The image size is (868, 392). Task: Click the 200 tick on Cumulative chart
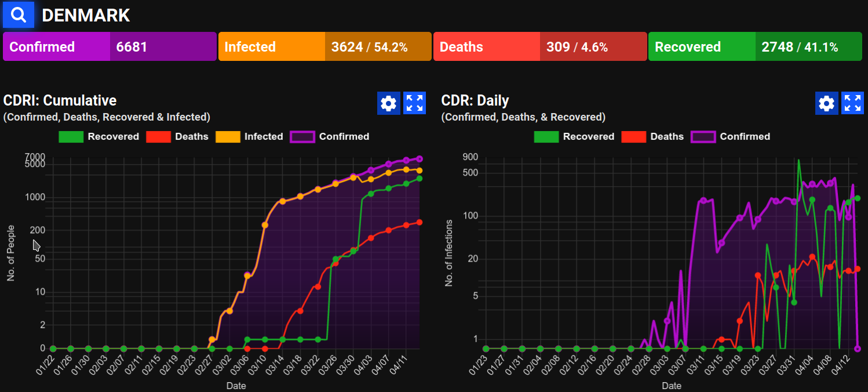38,230
